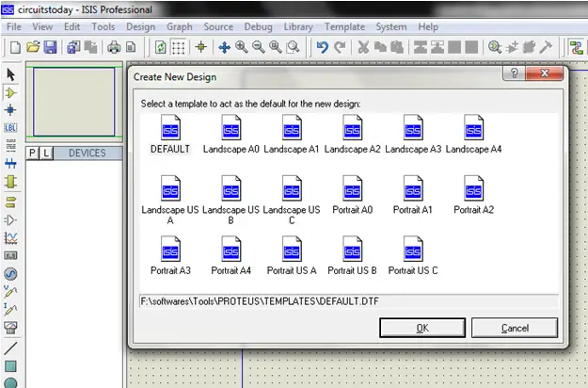
Task: Select the Landscape A3 template
Action: point(413,135)
